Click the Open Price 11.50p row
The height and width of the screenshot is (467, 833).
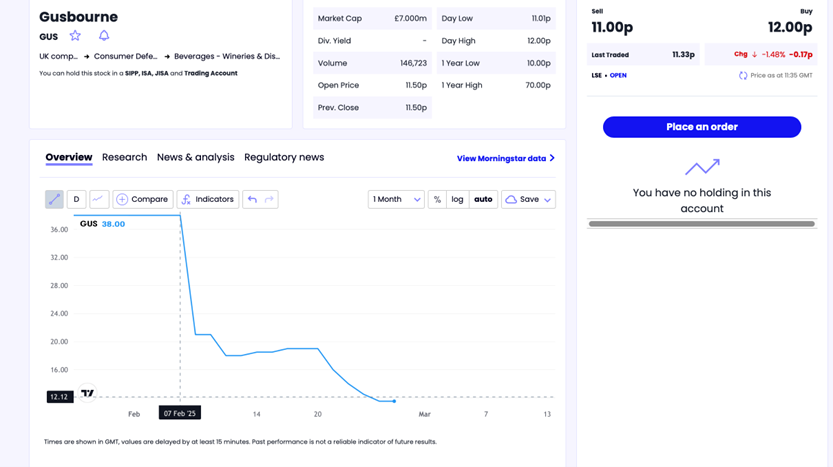(372, 85)
